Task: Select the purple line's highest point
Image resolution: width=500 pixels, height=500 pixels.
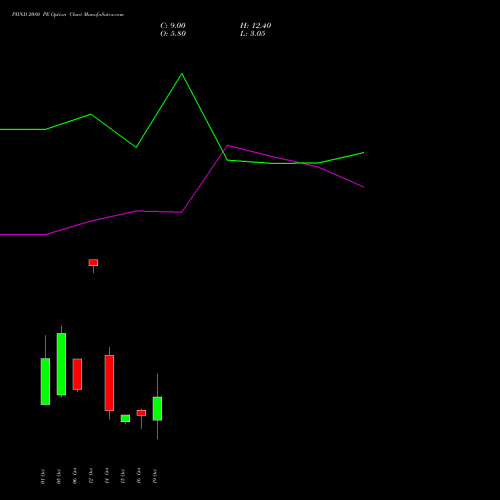Action: pyautogui.click(x=228, y=146)
